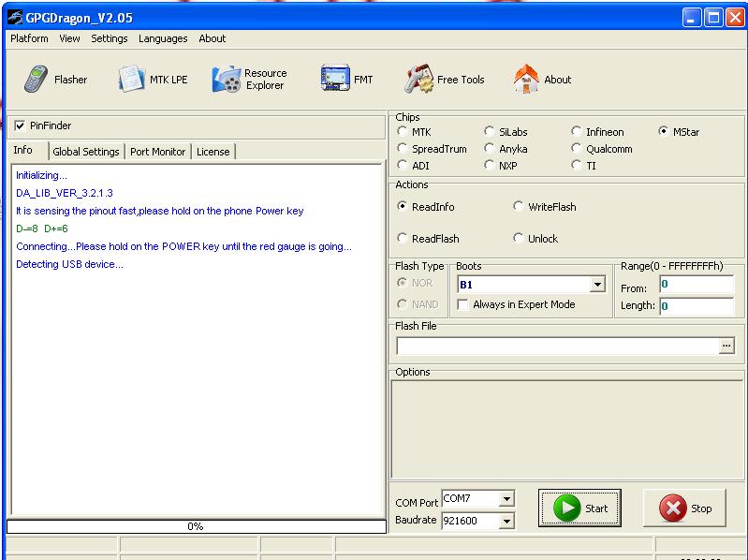The image size is (748, 560).
Task: Launch Resource Explorer folder icon
Action: [x=227, y=80]
